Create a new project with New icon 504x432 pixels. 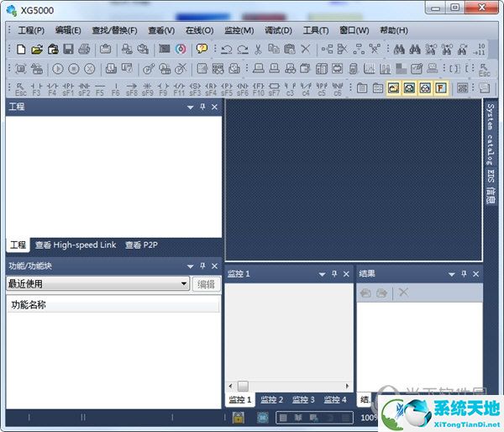pyautogui.click(x=21, y=50)
